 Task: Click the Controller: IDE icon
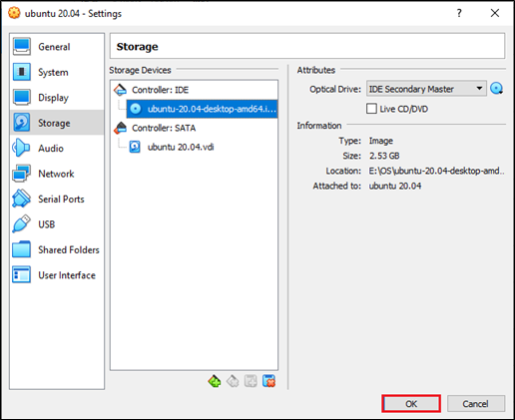pyautogui.click(x=120, y=90)
